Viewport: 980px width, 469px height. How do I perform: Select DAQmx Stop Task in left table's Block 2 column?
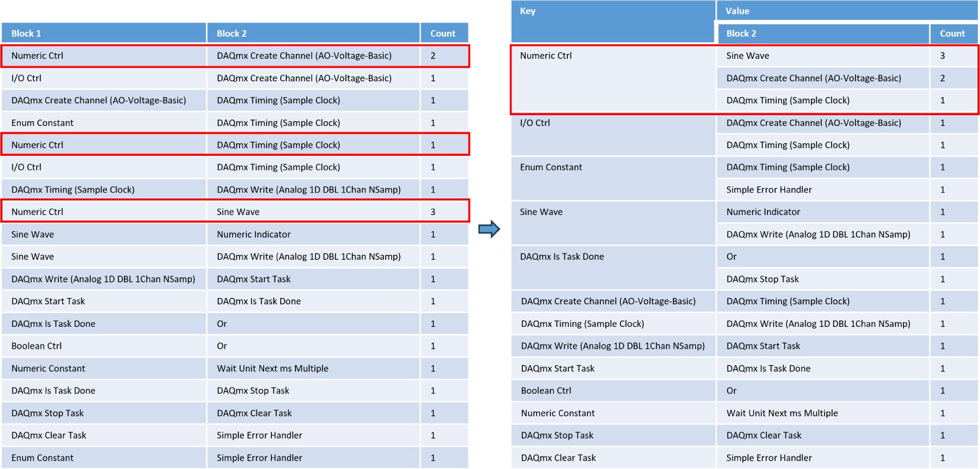tap(253, 391)
